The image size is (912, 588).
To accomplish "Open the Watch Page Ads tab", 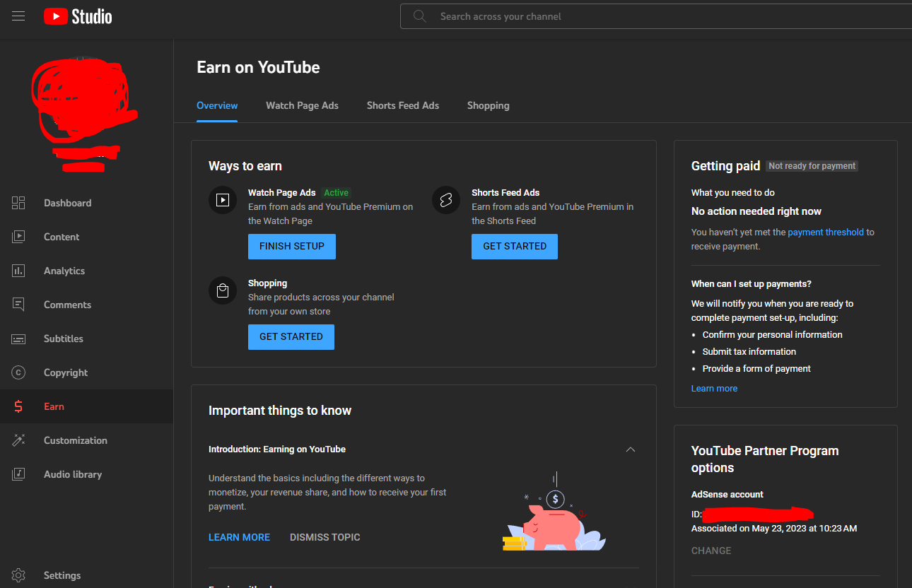I will pos(302,105).
